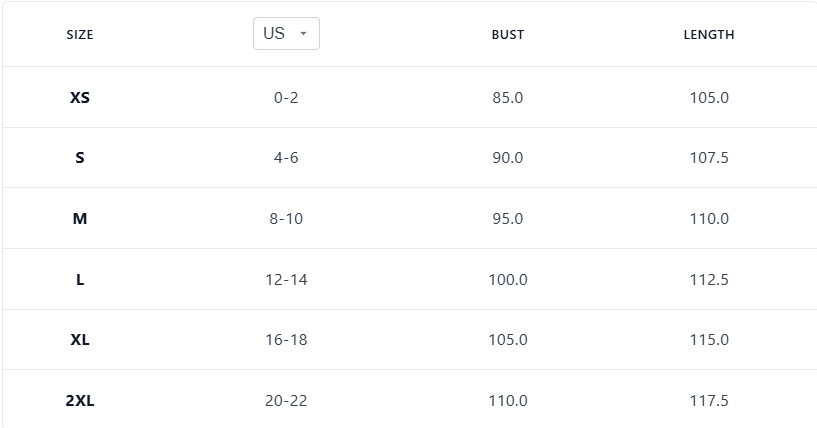This screenshot has width=817, height=428.
Task: Click the 85.0 bust value
Action: (x=507, y=98)
